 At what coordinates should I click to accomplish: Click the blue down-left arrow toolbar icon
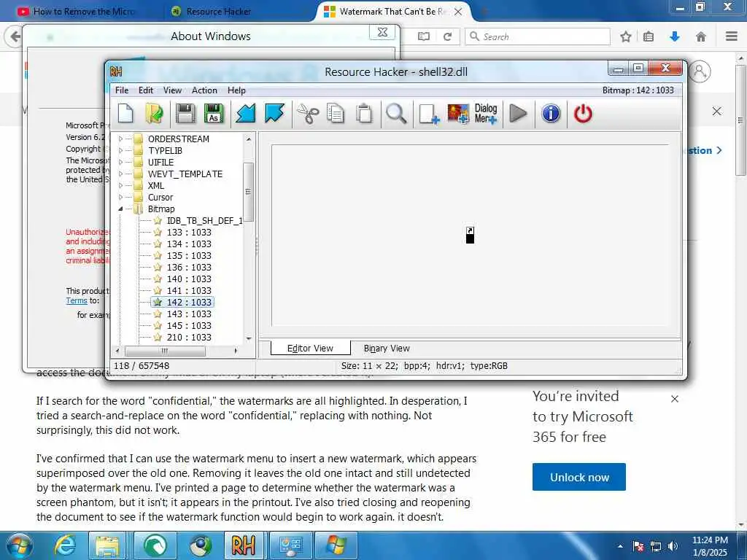point(246,114)
